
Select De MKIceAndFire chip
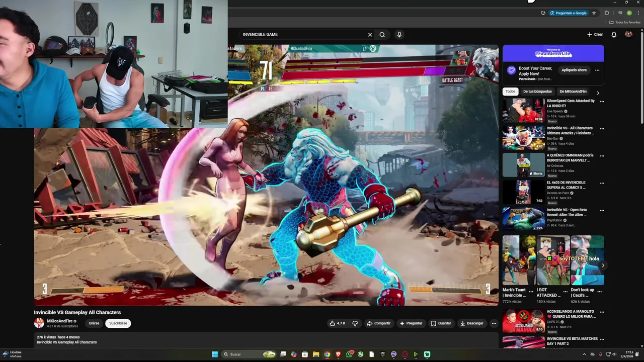tap(573, 92)
